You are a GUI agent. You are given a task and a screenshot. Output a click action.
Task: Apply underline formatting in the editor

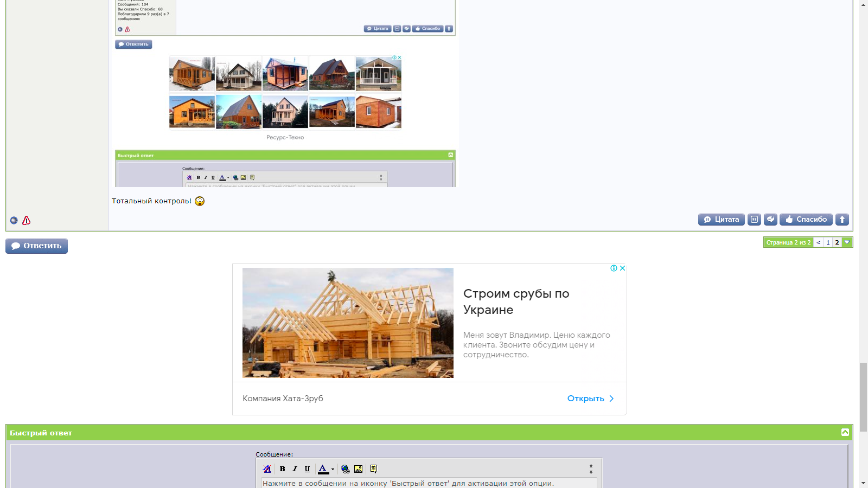[307, 469]
